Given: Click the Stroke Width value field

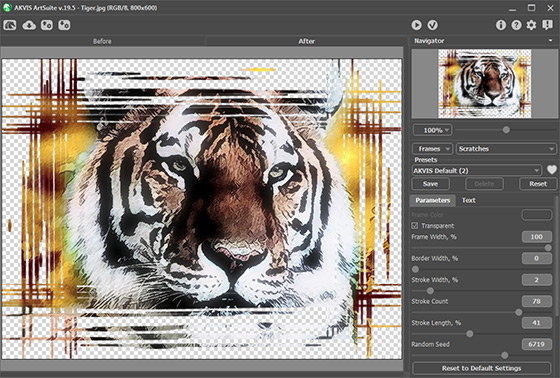Looking at the screenshot, I should [536, 279].
